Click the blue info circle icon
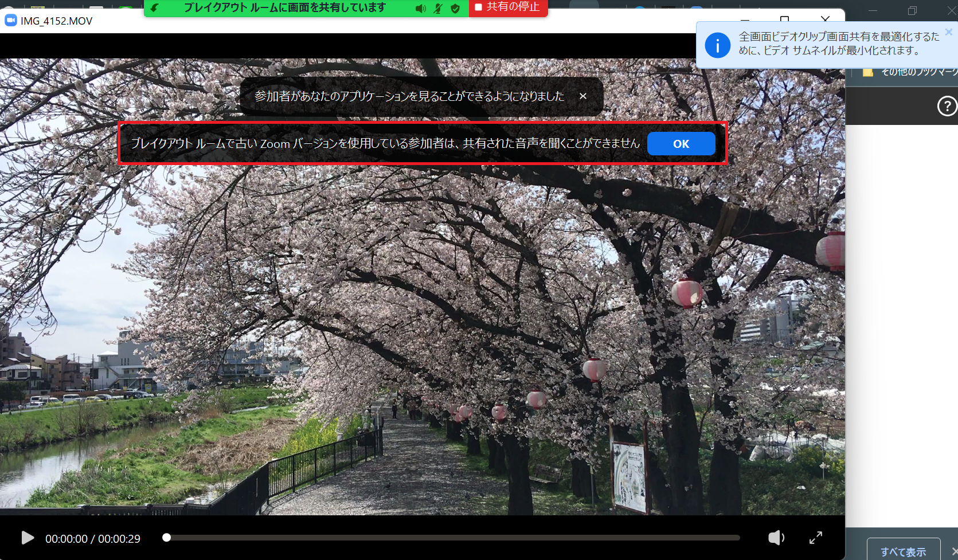The image size is (958, 560). 717,45
